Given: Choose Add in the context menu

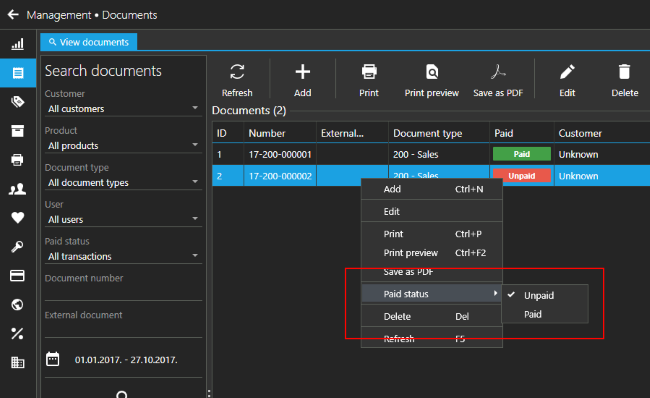Looking at the screenshot, I should (432, 189).
